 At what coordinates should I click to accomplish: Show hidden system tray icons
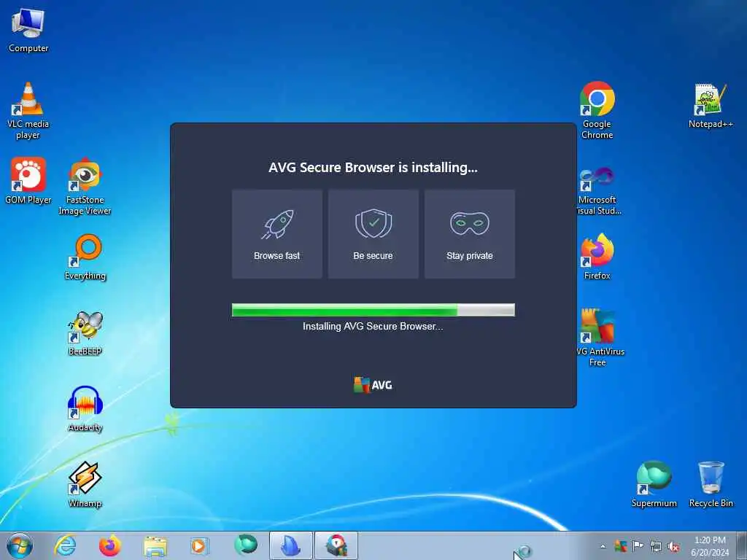coord(603,546)
